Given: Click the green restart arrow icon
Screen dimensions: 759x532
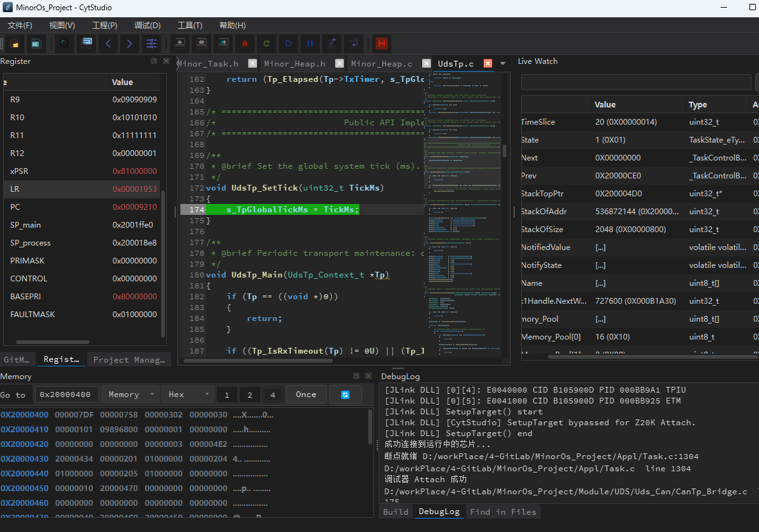Looking at the screenshot, I should pos(266,43).
